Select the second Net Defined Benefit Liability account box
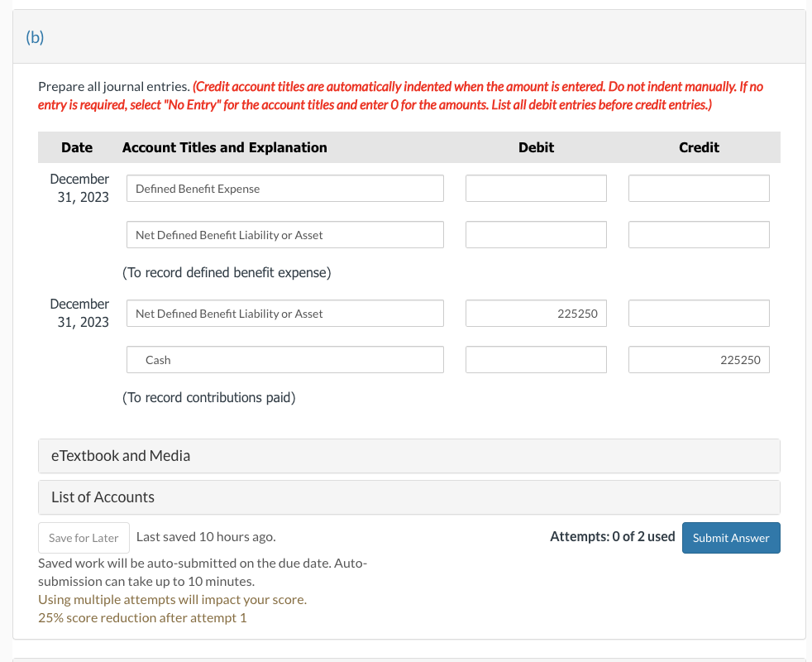This screenshot has height=662, width=812. pyautogui.click(x=284, y=313)
